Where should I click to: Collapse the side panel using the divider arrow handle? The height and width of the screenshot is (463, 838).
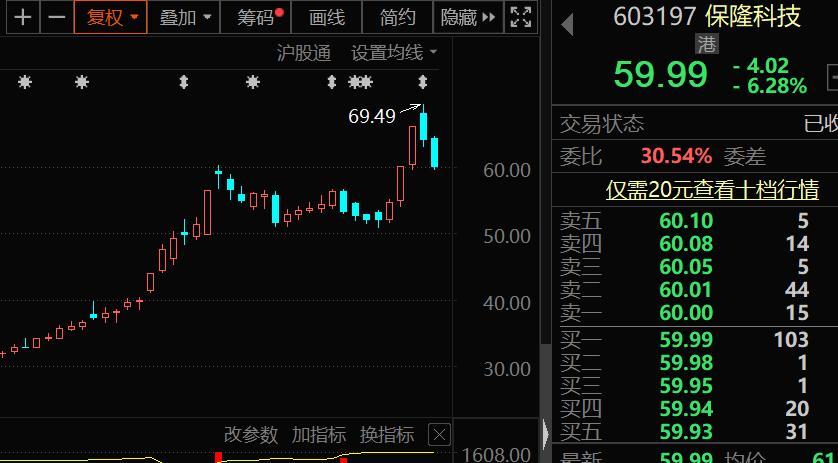[545, 434]
